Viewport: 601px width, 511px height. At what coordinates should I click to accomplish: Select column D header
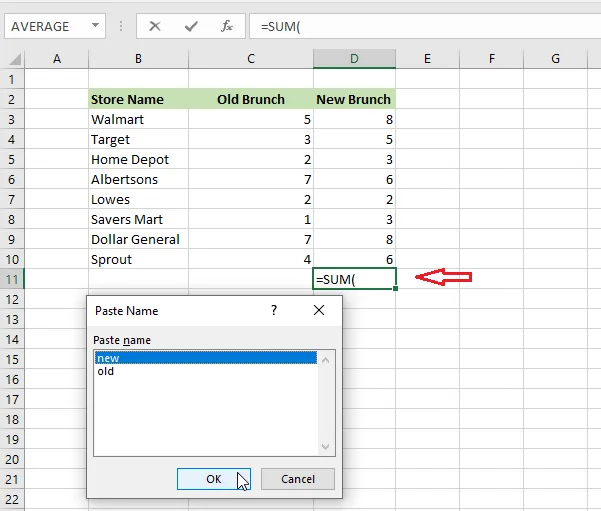coord(354,59)
